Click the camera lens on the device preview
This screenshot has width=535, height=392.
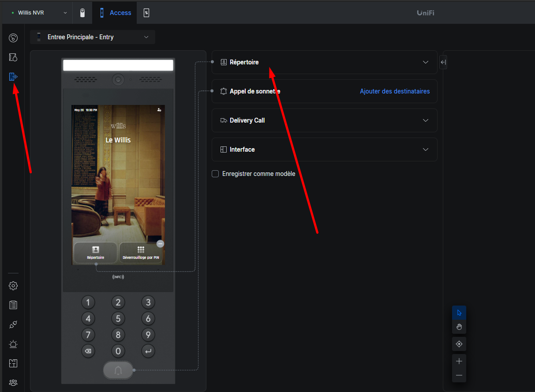[x=118, y=80]
